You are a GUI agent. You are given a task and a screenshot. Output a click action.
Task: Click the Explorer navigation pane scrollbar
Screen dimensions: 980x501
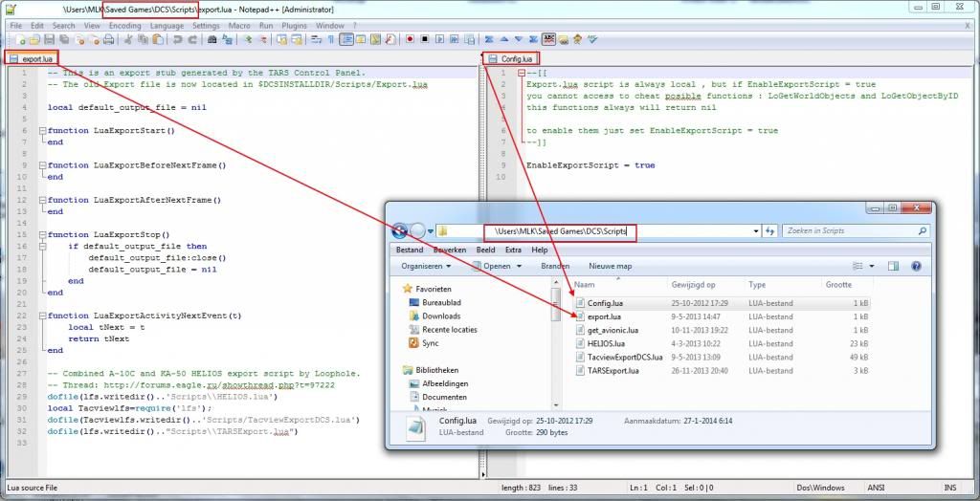[556, 345]
